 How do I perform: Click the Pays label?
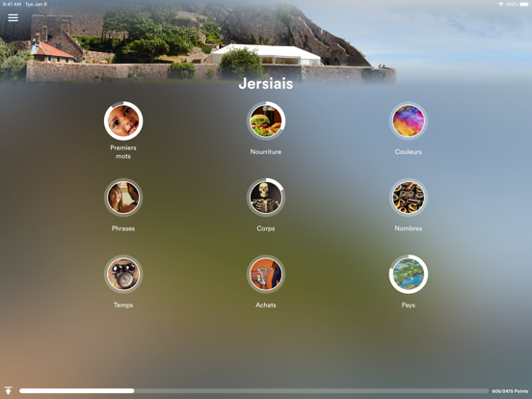click(x=409, y=305)
